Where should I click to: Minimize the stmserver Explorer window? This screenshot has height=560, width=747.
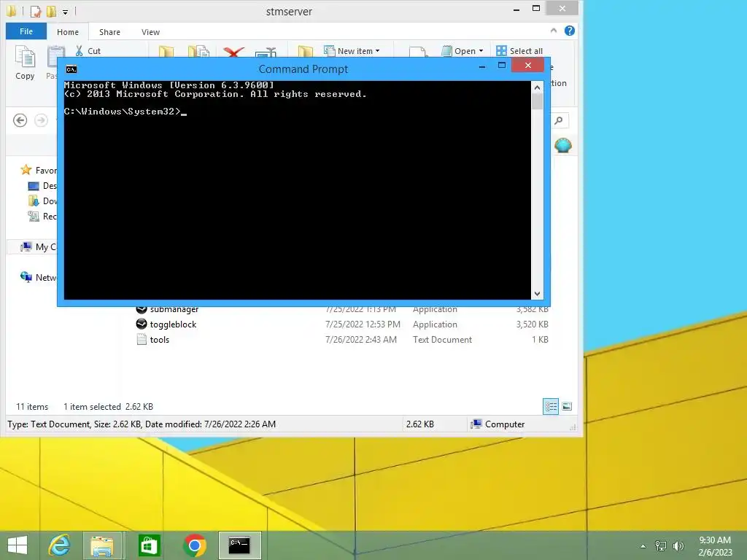[x=516, y=9]
